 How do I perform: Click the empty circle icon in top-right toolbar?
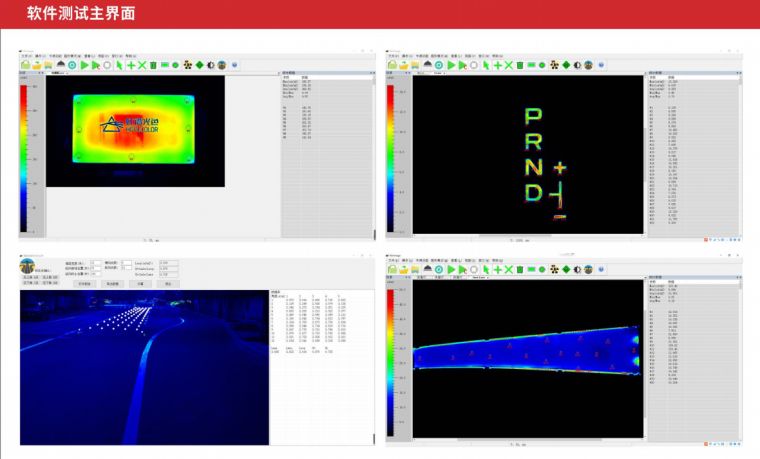tap(473, 64)
